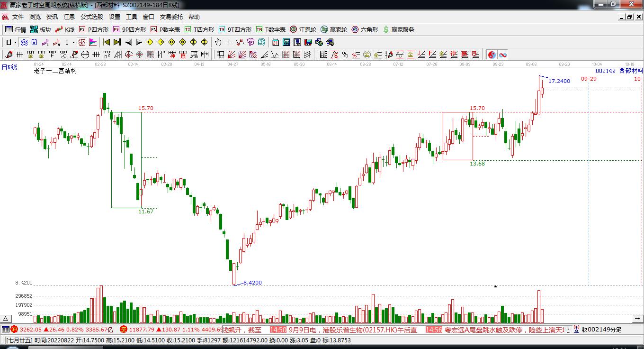
Task: Open P数字表 tool
Action: coord(165,29)
